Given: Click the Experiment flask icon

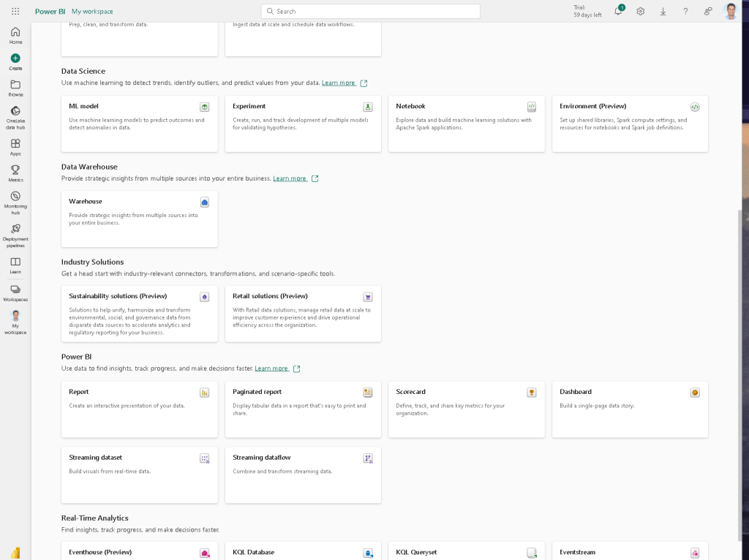Looking at the screenshot, I should pyautogui.click(x=368, y=107).
